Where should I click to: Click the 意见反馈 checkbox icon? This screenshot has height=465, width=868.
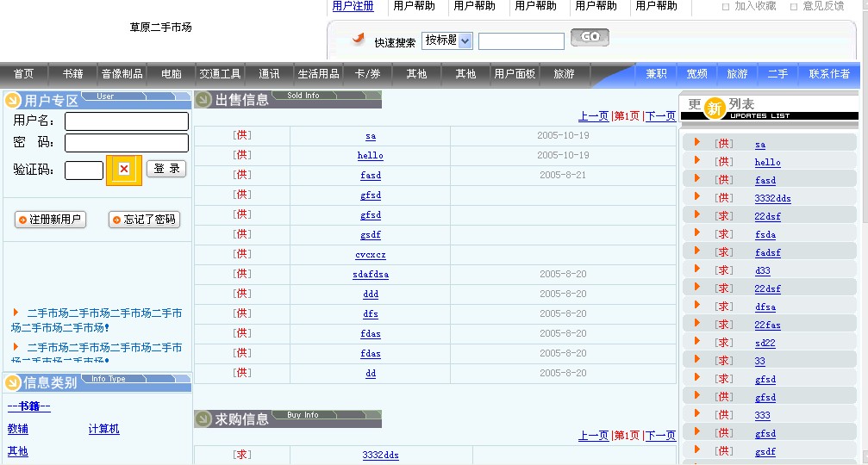click(x=794, y=7)
